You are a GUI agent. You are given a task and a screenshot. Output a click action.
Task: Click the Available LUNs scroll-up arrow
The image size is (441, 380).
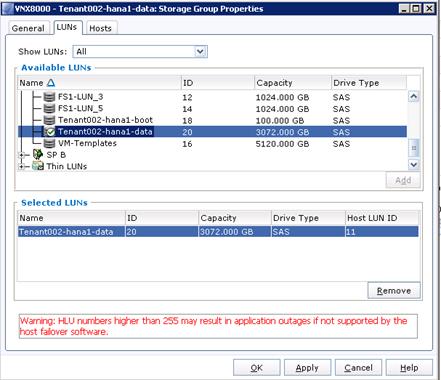point(414,97)
